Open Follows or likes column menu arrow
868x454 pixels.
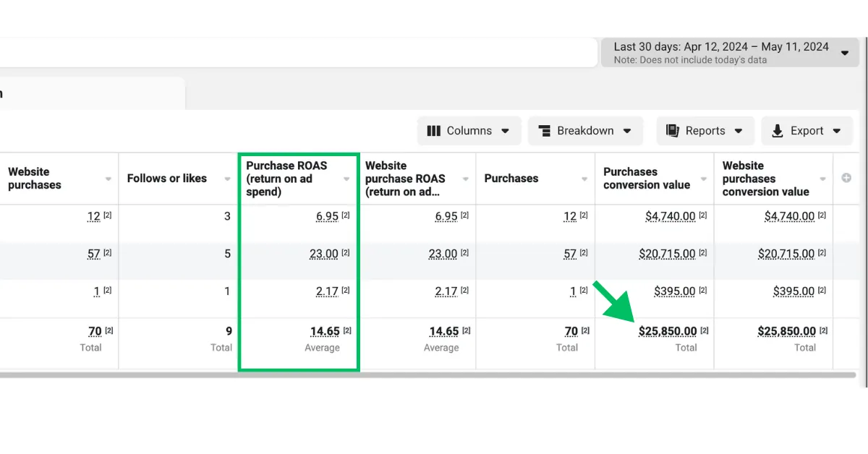click(x=228, y=179)
